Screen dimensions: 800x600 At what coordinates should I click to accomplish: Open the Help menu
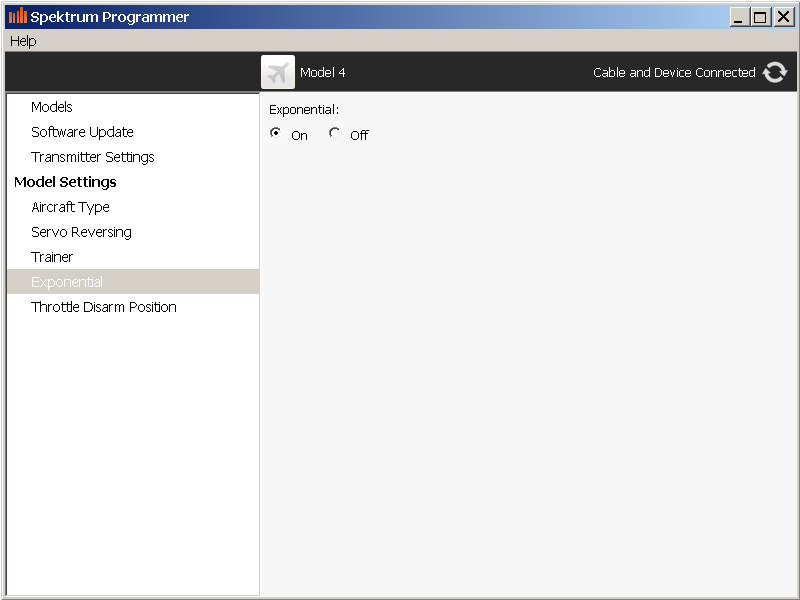tap(23, 41)
